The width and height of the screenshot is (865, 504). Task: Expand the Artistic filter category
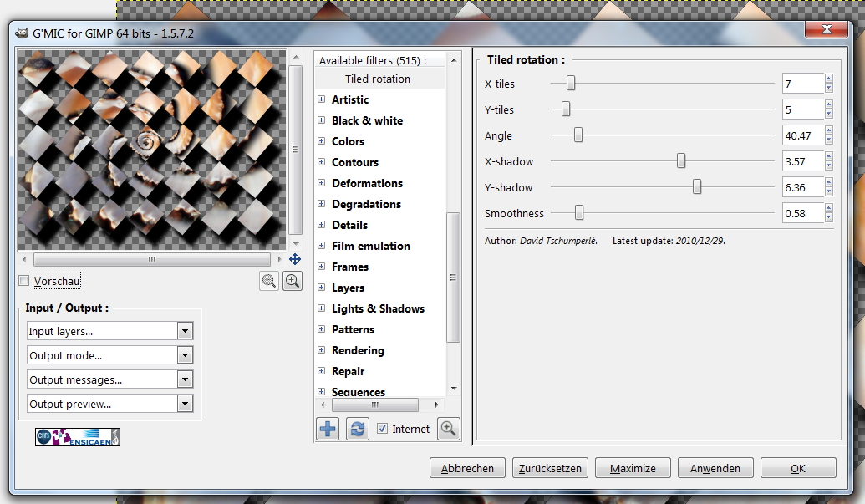pos(321,99)
